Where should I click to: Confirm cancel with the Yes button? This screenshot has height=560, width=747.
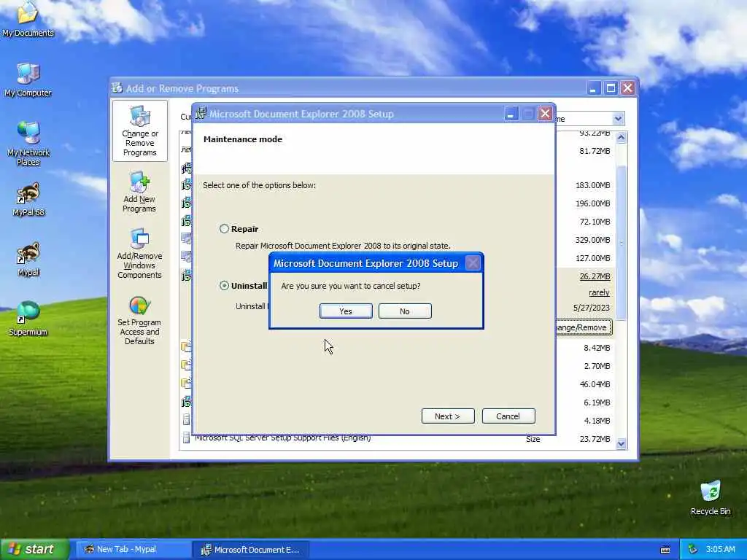346,311
